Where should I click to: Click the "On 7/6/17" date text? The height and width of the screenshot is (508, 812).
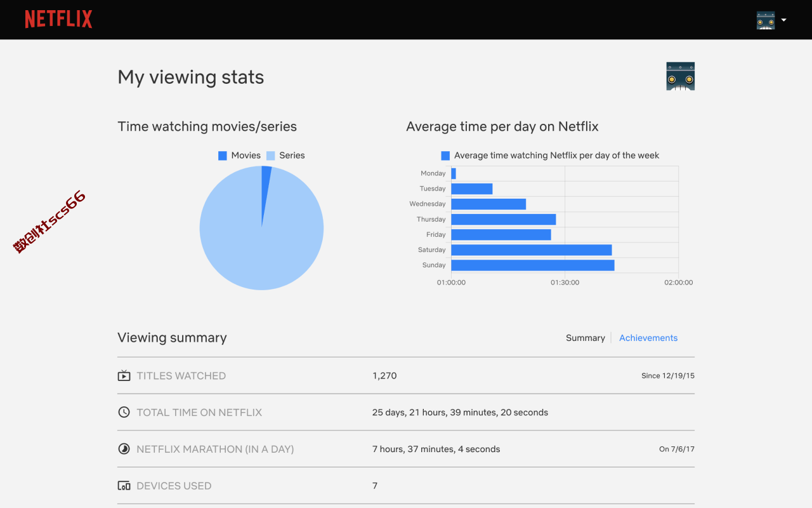pyautogui.click(x=677, y=450)
